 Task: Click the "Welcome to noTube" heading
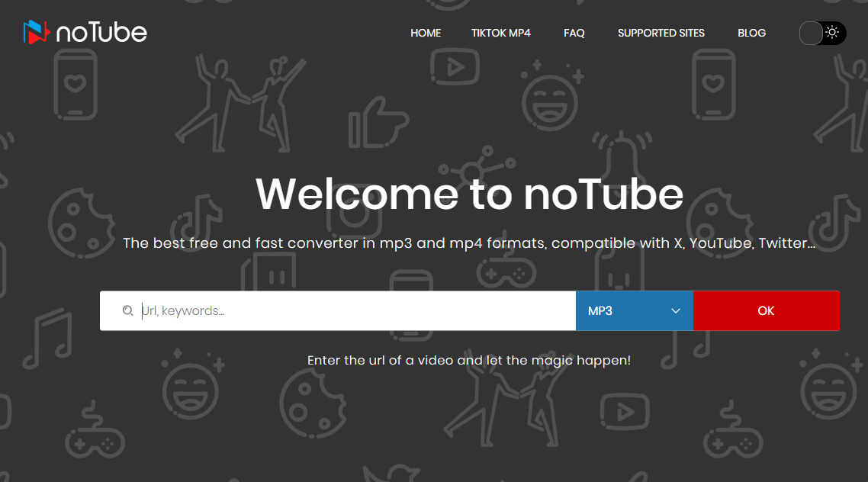(469, 194)
